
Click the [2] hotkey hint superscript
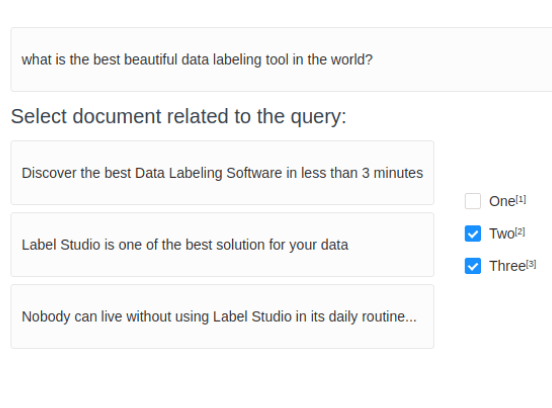tap(520, 232)
